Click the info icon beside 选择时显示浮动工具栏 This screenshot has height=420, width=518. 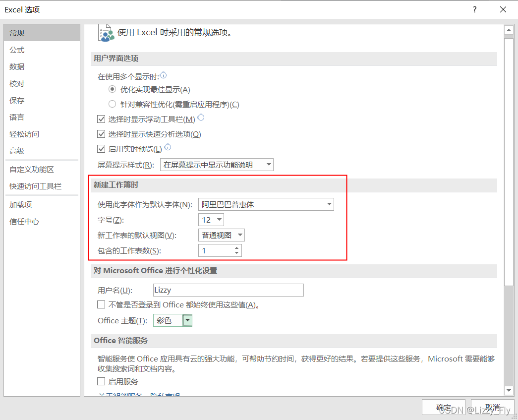click(202, 118)
